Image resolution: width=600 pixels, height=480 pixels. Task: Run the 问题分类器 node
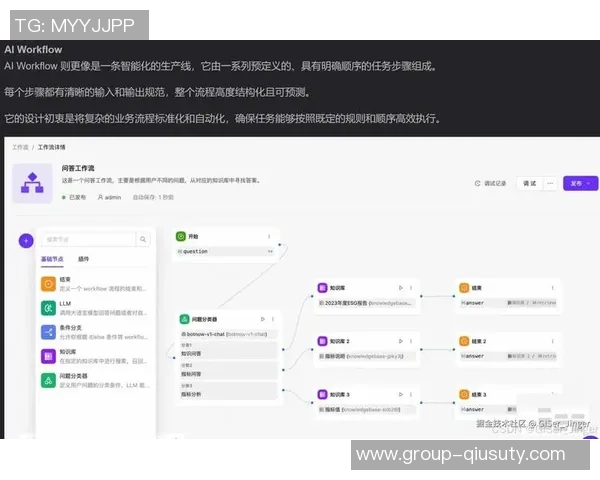click(x=262, y=319)
